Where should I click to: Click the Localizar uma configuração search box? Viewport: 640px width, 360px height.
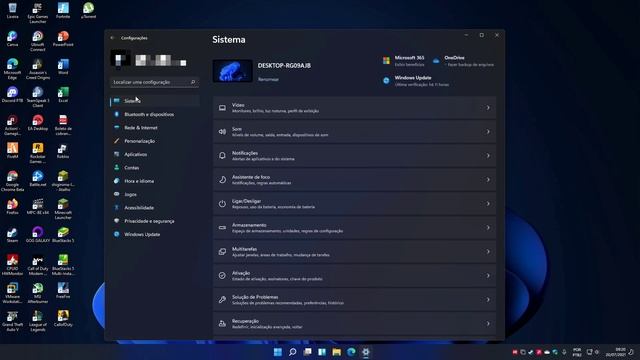click(154, 82)
